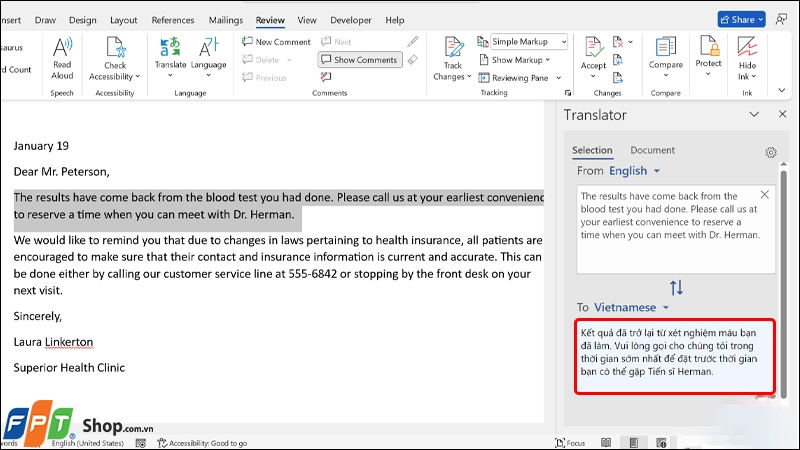Close the Translator pane
800x450 pixels.
coord(783,114)
